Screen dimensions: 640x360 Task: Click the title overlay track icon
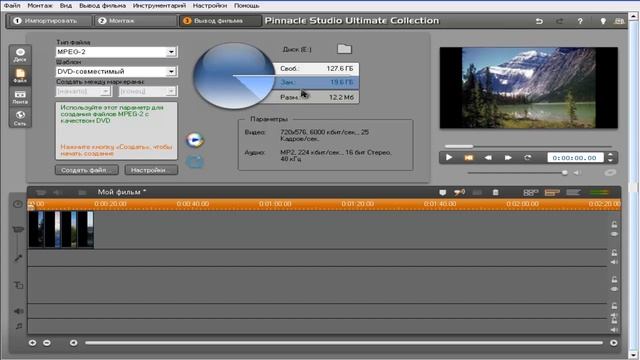(18, 285)
